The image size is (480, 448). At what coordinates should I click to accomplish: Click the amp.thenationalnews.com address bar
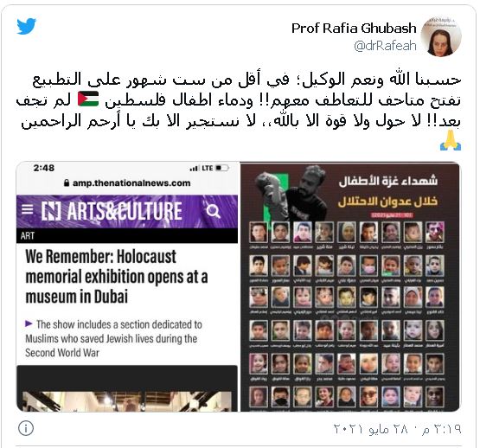click(127, 183)
